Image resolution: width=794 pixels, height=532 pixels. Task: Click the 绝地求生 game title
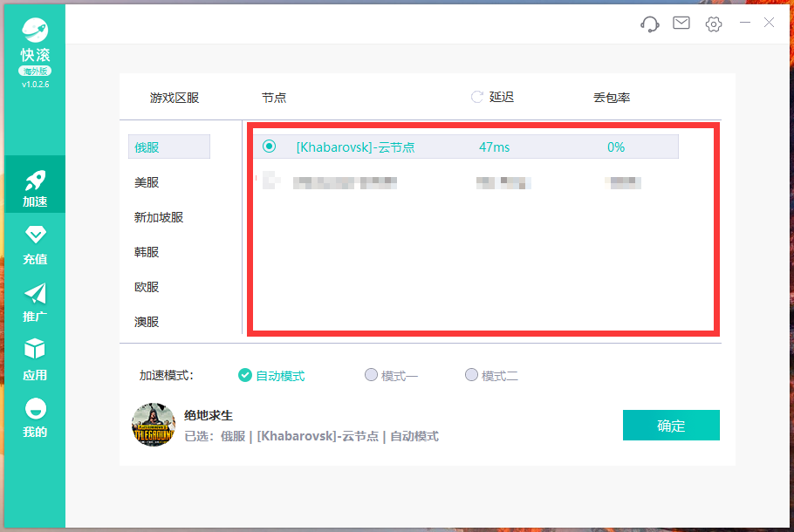209,416
